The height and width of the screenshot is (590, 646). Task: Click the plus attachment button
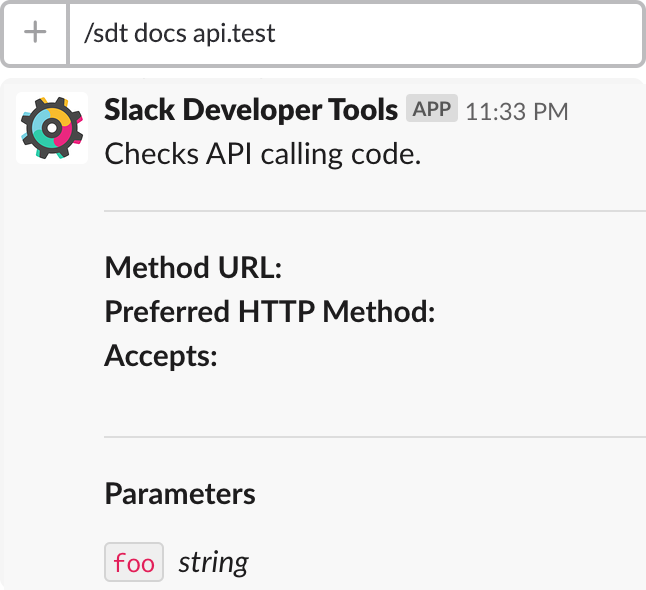coord(35,33)
